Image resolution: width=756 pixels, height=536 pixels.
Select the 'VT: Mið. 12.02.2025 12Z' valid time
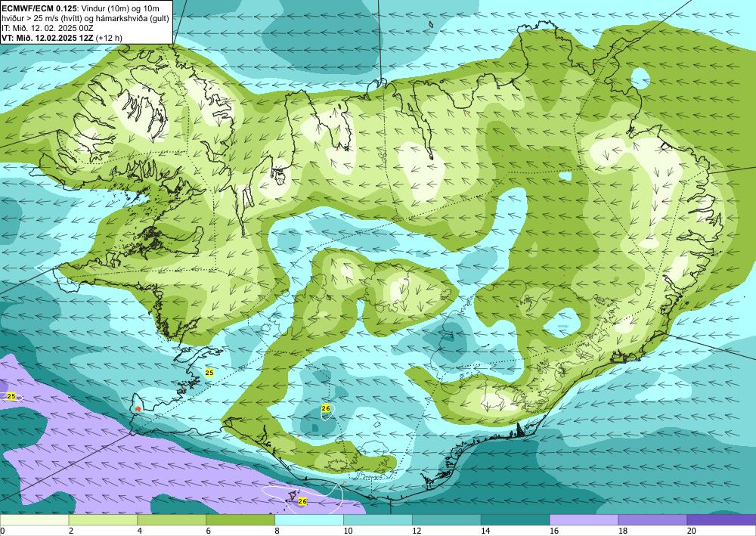point(48,38)
